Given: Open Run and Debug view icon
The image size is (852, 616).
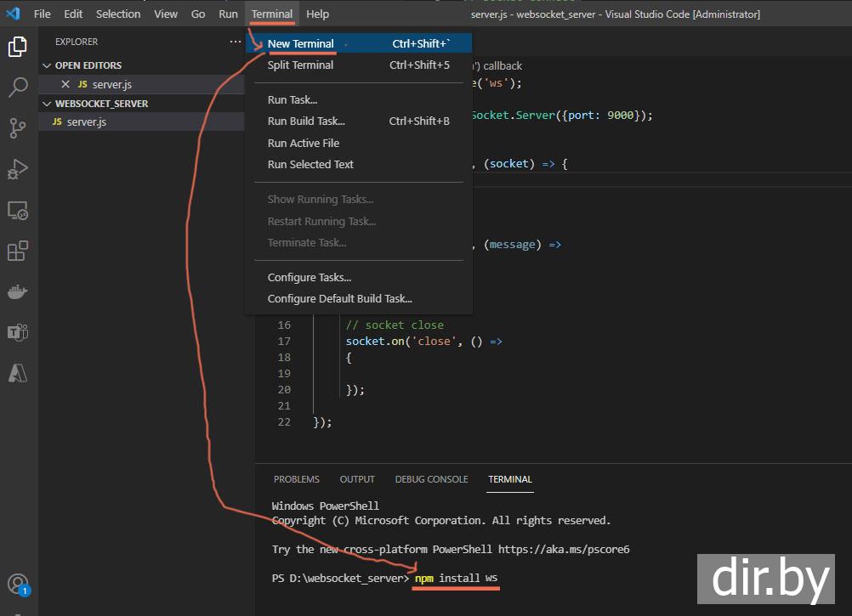Looking at the screenshot, I should [18, 169].
